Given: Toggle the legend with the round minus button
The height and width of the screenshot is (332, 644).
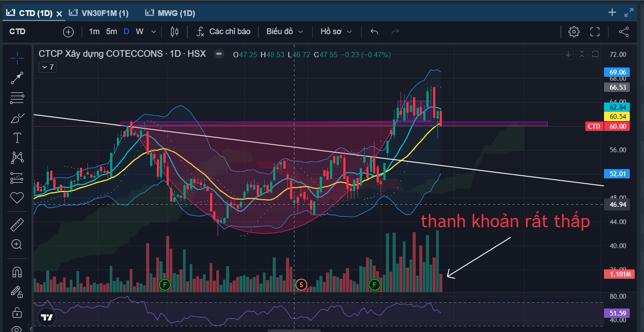Looking at the screenshot, I should click(x=219, y=54).
